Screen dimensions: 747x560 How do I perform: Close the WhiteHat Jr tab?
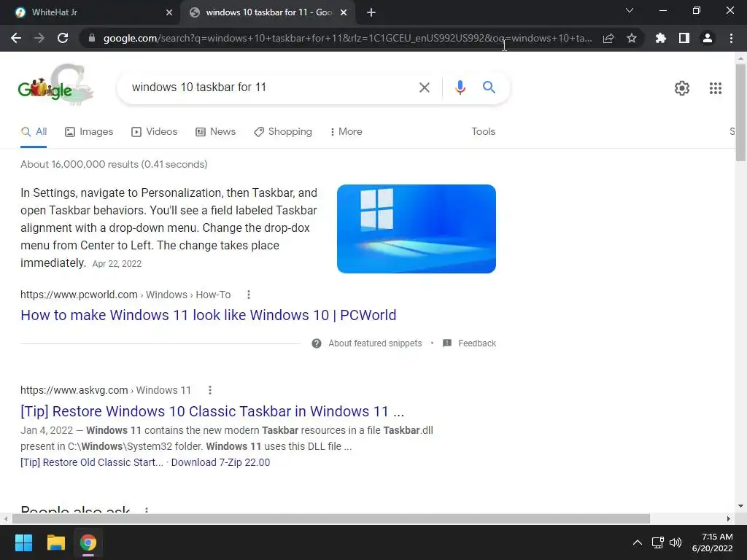[x=169, y=12]
